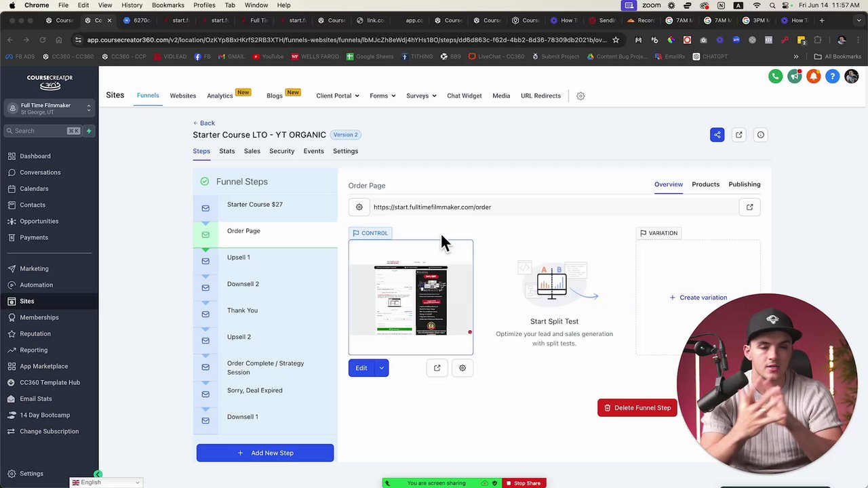This screenshot has height=488, width=868.
Task: Click the blue Edit button
Action: tap(361, 368)
